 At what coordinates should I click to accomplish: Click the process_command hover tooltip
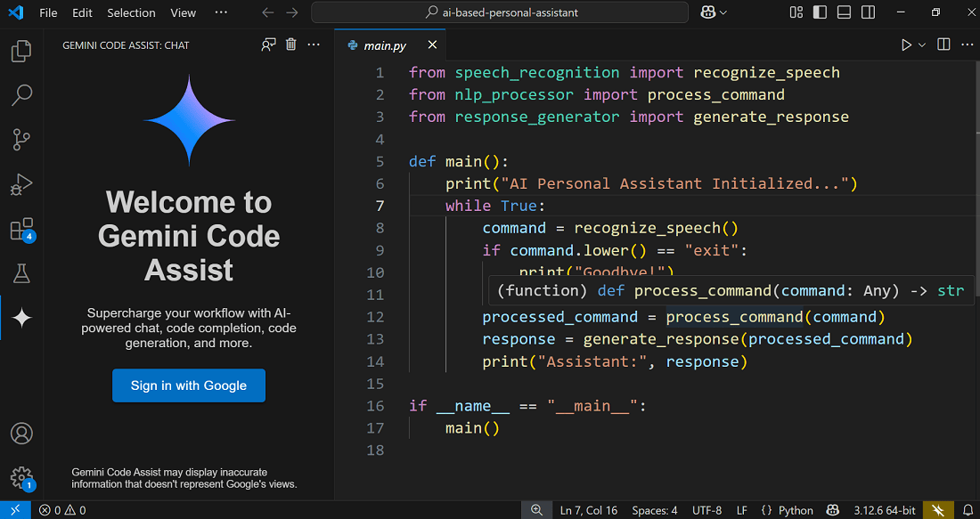(731, 290)
